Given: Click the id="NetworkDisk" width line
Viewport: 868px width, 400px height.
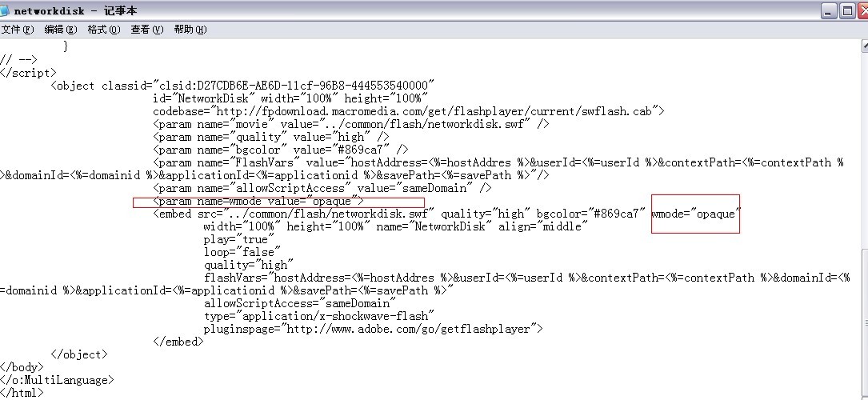Looking at the screenshot, I should click(290, 98).
